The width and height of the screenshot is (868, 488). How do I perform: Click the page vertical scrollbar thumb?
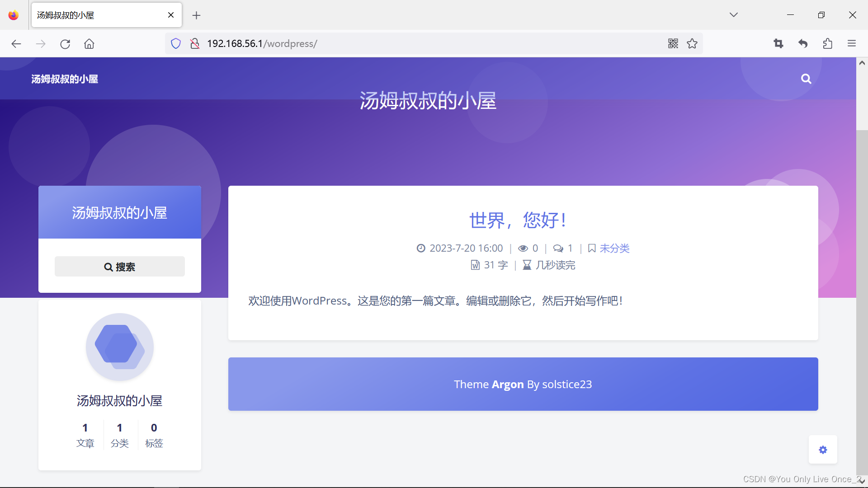[x=862, y=303]
